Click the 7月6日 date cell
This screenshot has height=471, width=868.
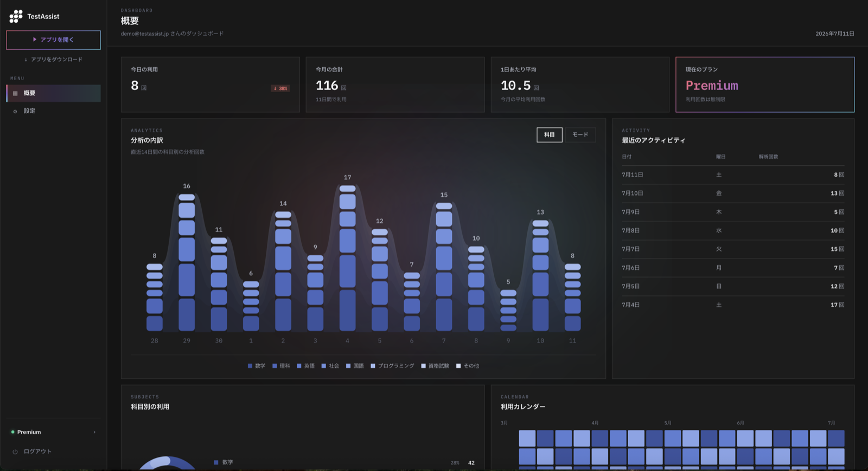point(631,268)
